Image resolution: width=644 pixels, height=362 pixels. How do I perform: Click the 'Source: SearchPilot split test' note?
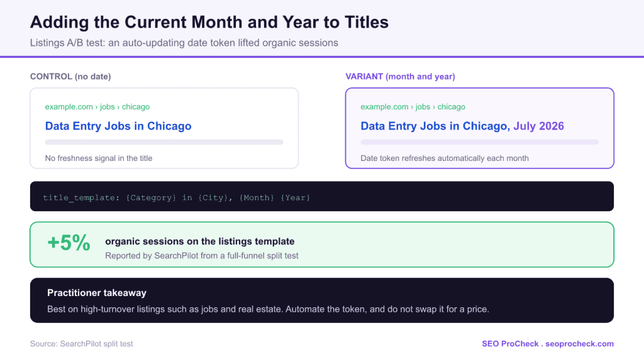81,344
